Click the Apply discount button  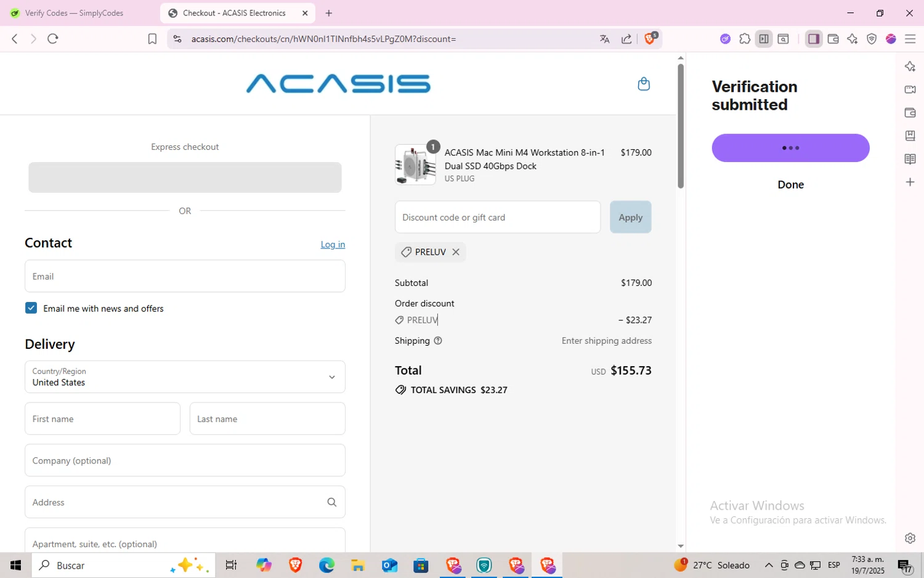pyautogui.click(x=630, y=217)
